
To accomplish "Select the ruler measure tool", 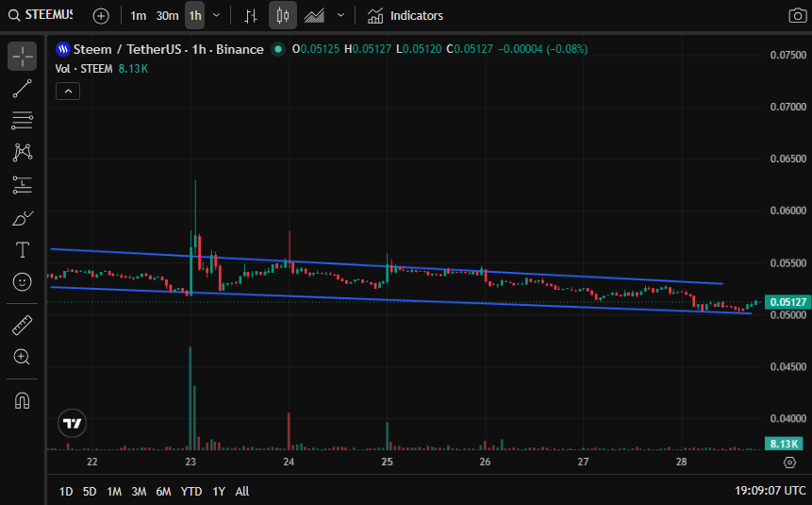I will pos(23,325).
